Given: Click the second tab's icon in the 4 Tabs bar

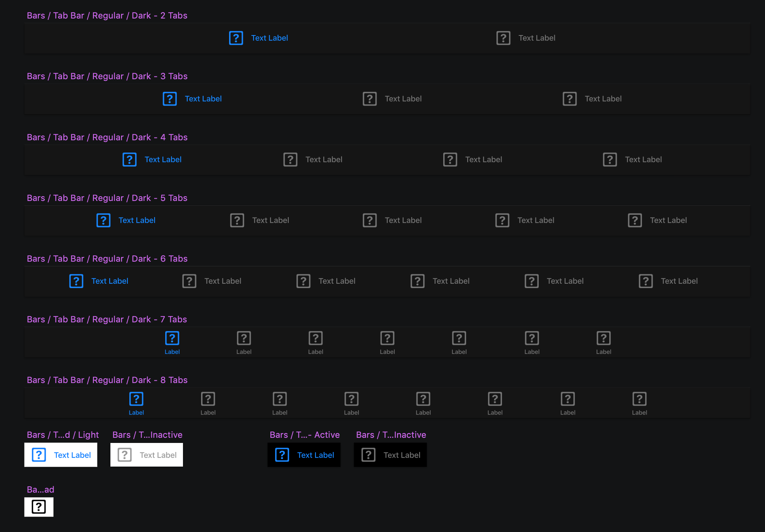Looking at the screenshot, I should point(290,160).
